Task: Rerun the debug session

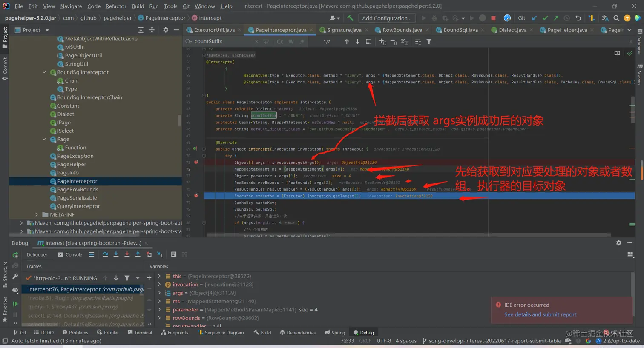Action: [x=15, y=255]
